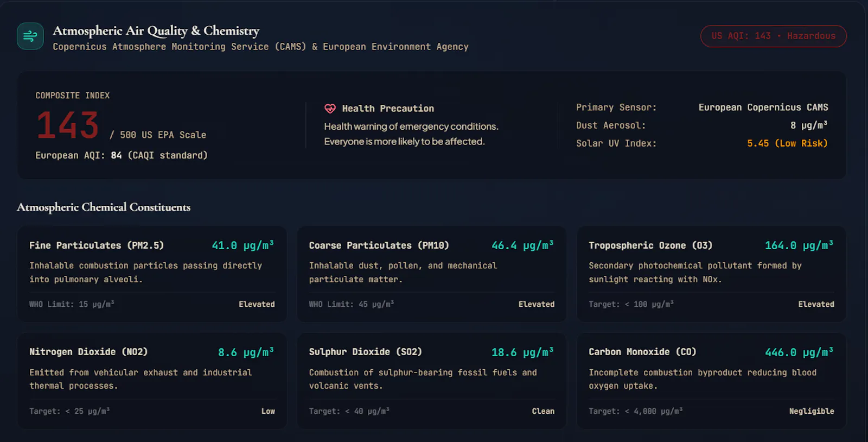Select the Nitrogen Dioxide (NO2) card title

click(x=88, y=352)
